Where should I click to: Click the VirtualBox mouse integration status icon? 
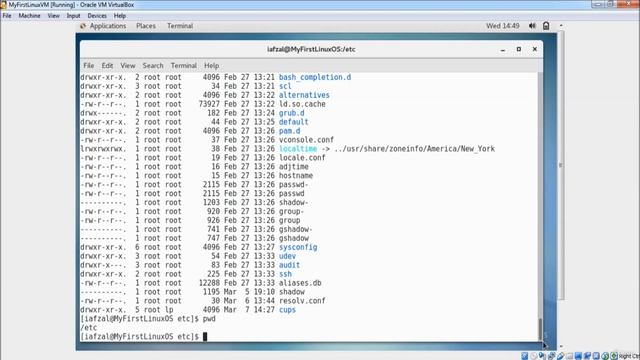tap(605, 356)
